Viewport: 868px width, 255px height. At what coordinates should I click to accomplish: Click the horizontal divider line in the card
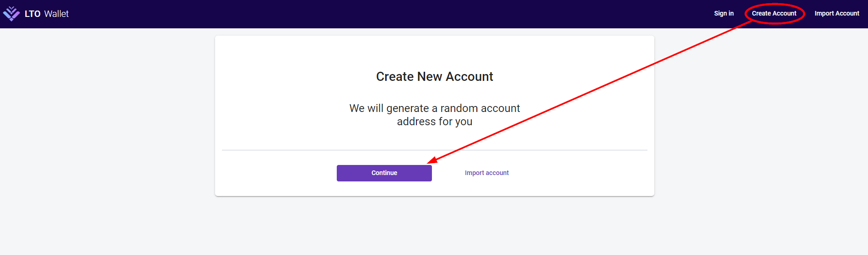click(x=320, y=150)
